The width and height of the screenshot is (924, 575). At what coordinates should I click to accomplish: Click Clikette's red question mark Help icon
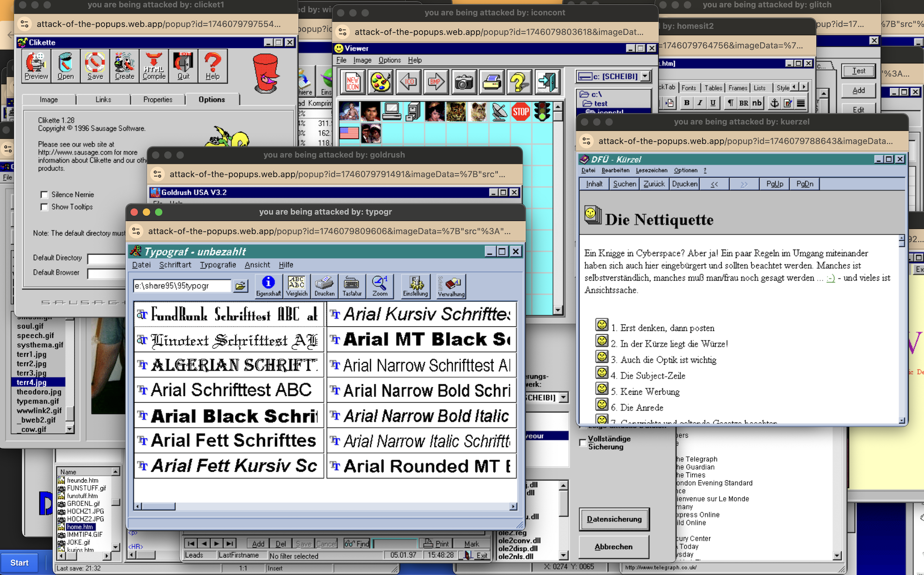[x=213, y=66]
